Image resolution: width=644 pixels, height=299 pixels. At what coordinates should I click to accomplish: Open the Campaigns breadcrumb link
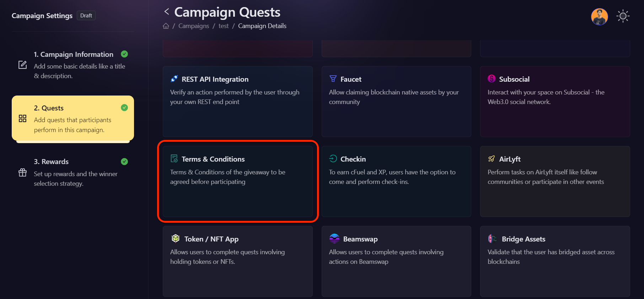[194, 26]
